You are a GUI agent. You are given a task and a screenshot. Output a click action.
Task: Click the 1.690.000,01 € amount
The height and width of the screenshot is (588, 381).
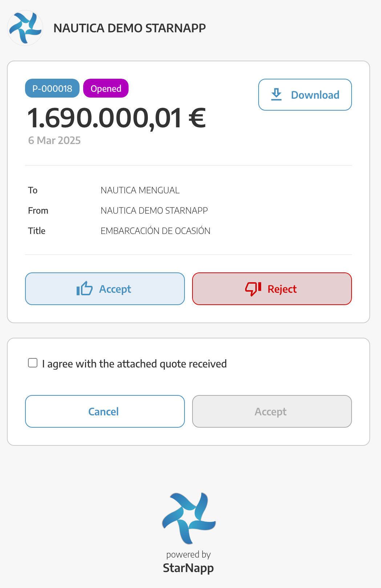click(117, 118)
